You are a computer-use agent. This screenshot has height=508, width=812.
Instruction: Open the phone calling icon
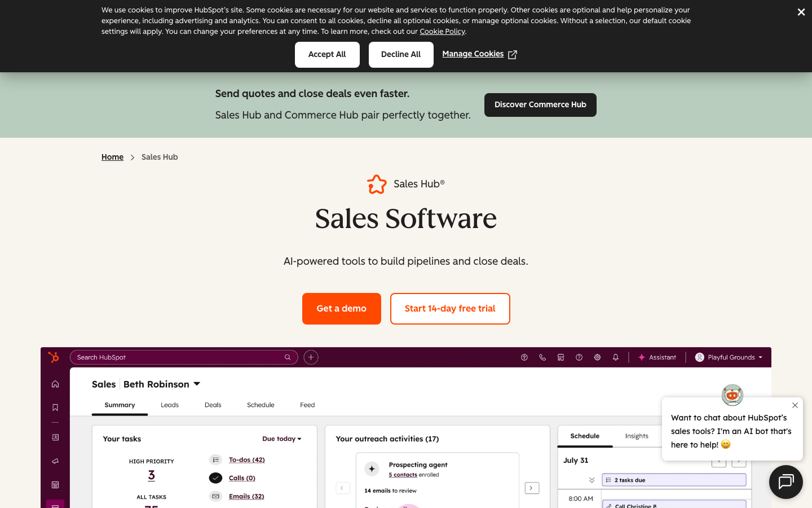click(542, 357)
